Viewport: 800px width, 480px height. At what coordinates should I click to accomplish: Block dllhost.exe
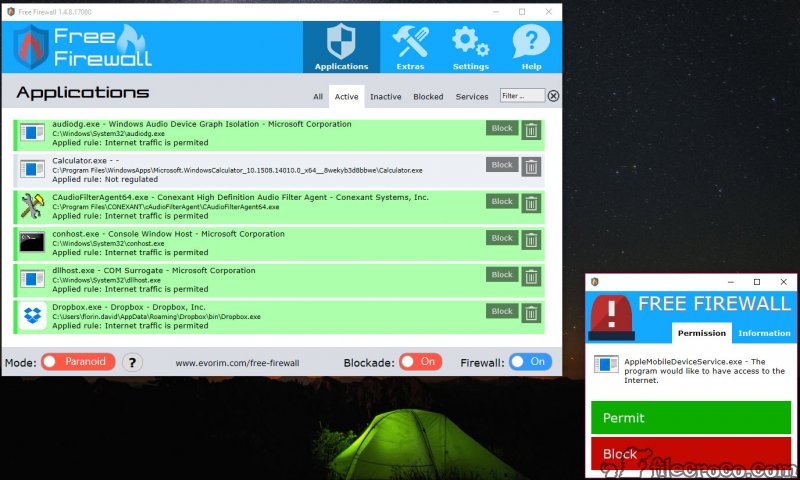tap(502, 274)
